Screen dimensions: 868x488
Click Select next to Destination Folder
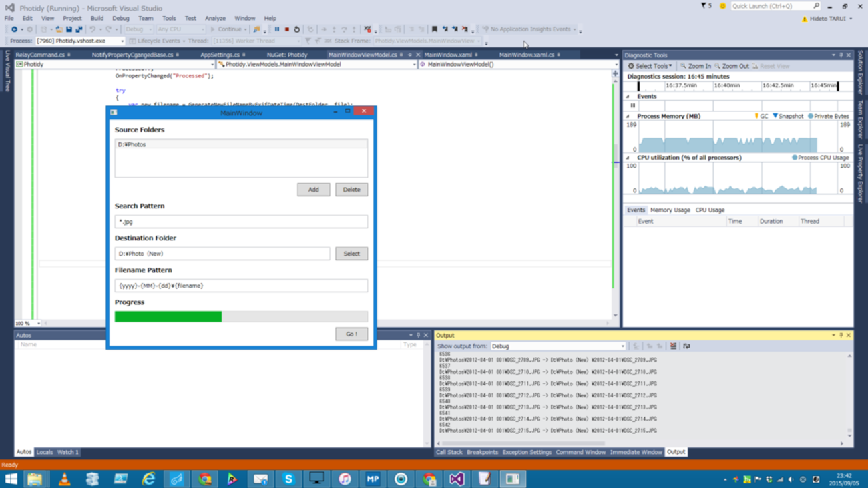[x=351, y=254]
